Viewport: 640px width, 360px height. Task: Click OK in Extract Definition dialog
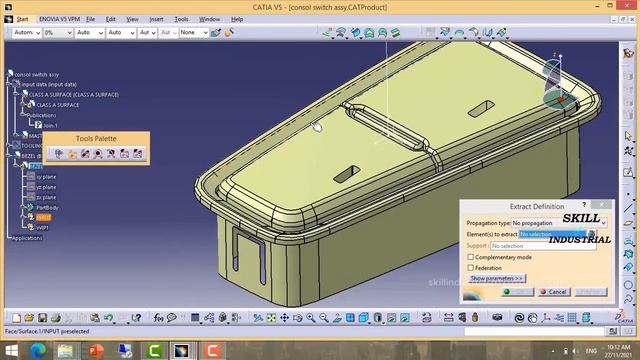click(x=517, y=292)
